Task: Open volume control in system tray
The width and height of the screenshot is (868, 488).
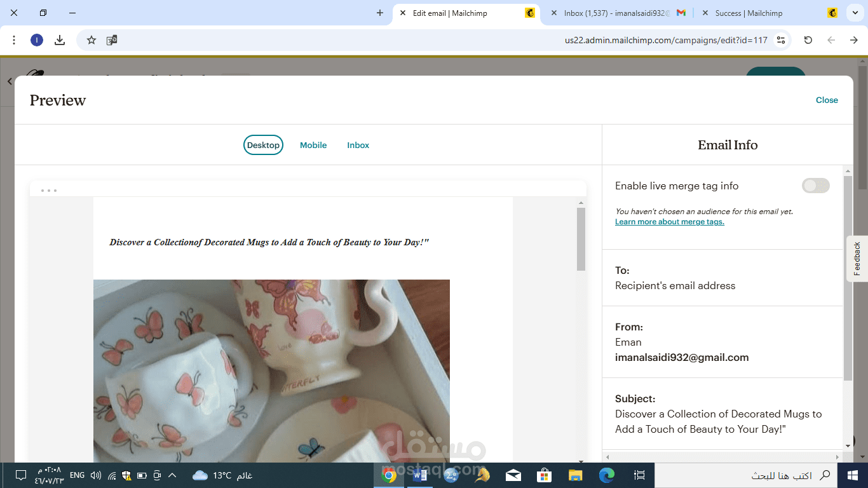Action: tap(96, 475)
